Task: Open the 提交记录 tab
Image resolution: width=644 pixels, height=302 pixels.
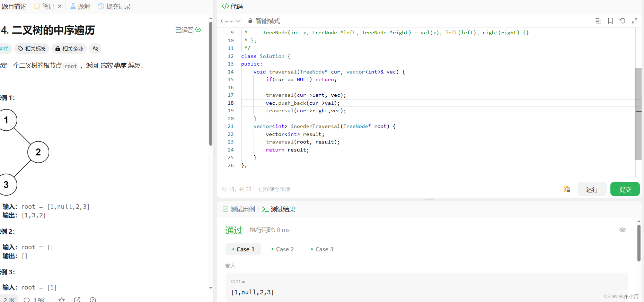Action: pos(114,7)
